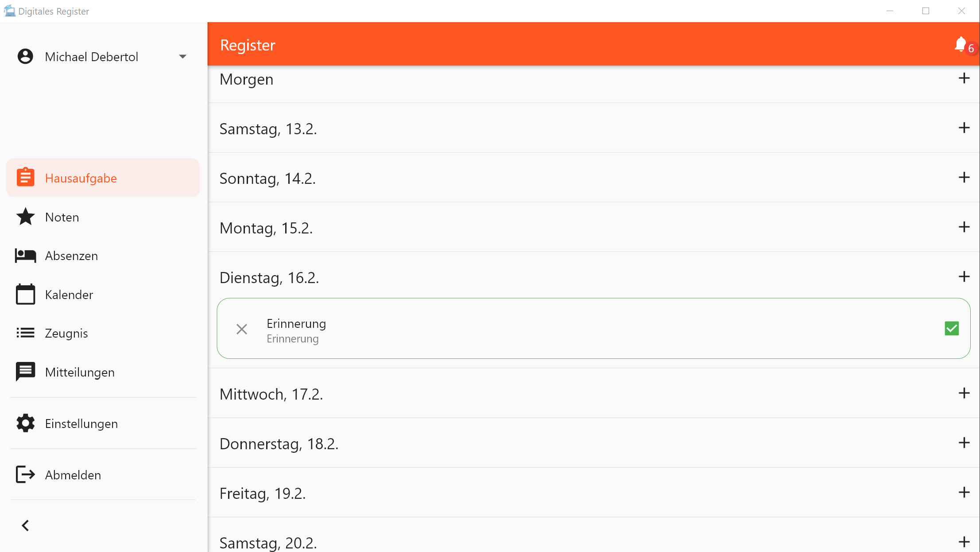Add reminder for Freitag, 19.2.
The image size is (980, 552).
tap(964, 493)
